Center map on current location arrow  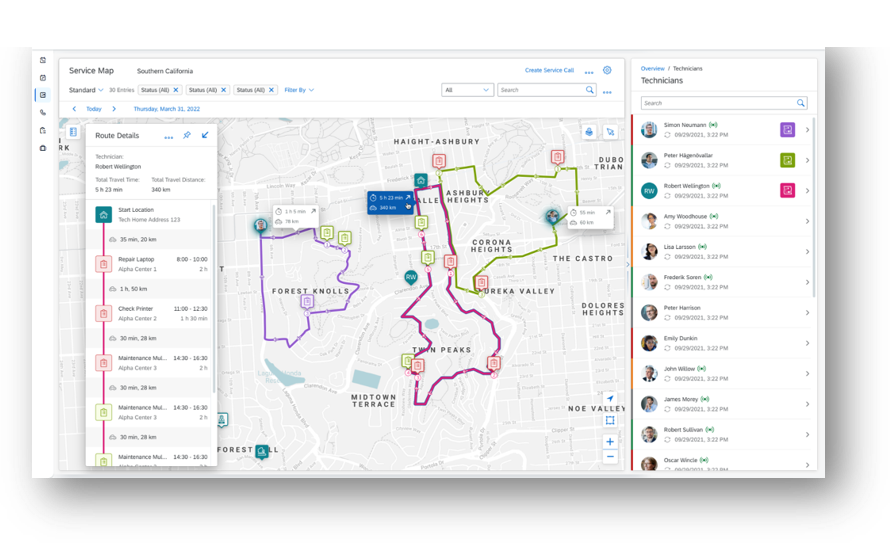click(610, 399)
